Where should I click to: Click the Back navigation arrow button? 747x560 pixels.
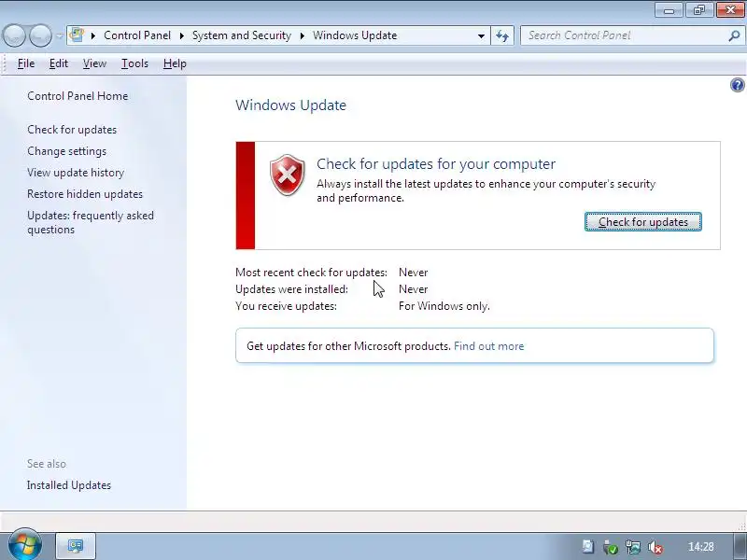point(14,35)
